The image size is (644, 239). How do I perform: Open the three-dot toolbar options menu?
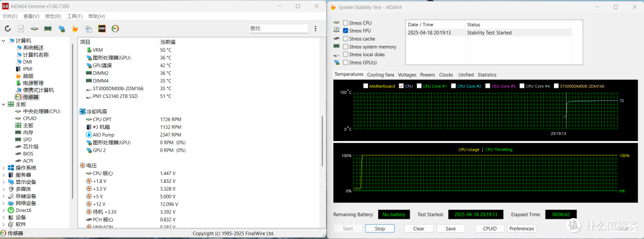(x=315, y=29)
